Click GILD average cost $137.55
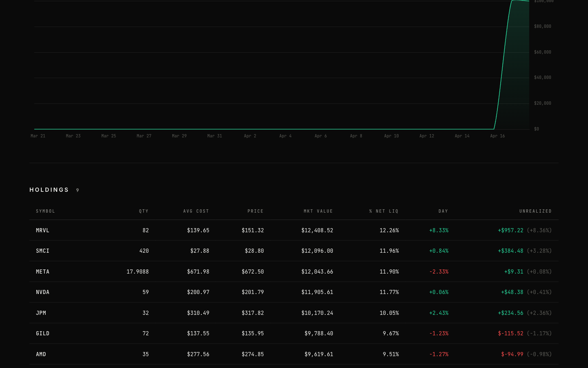The height and width of the screenshot is (368, 588). [198, 334]
